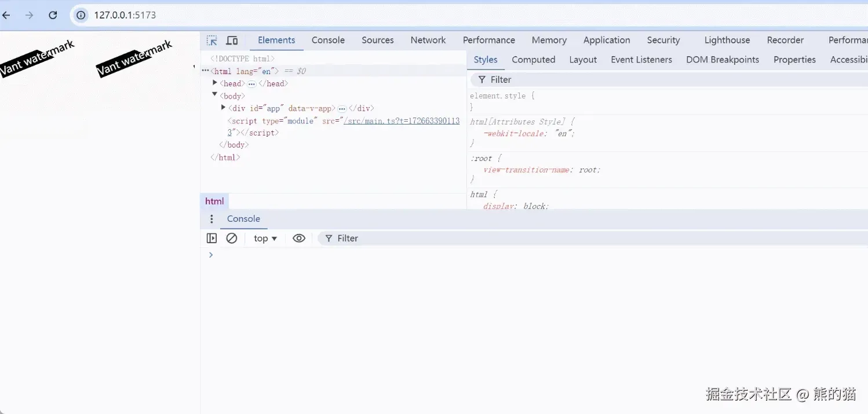This screenshot has height=414, width=868.
Task: Show the console sidebar panel icon
Action: click(x=211, y=239)
